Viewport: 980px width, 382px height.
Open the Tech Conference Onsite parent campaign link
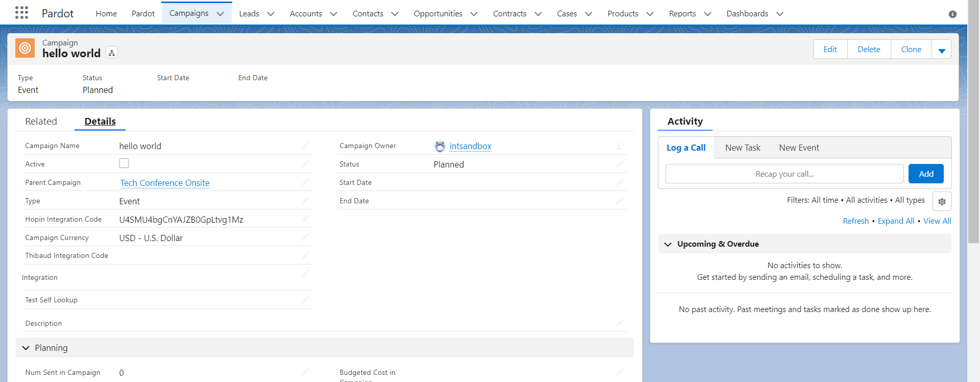(165, 183)
